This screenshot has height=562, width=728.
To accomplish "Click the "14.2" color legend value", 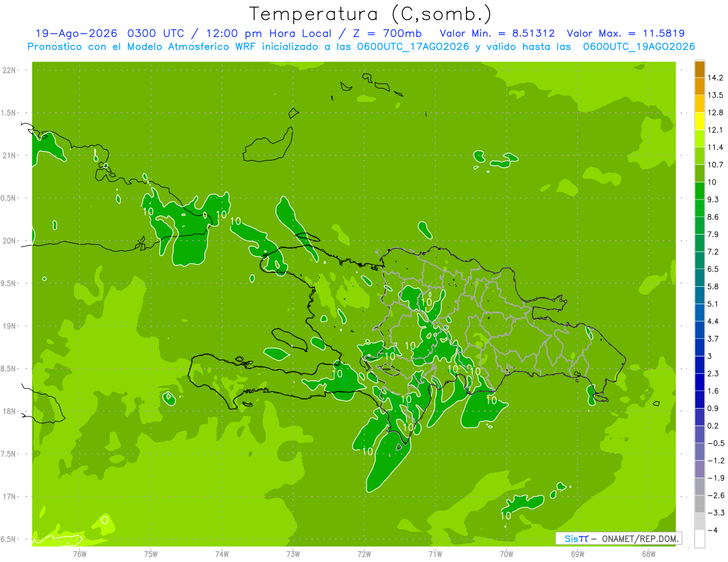I will [x=716, y=78].
